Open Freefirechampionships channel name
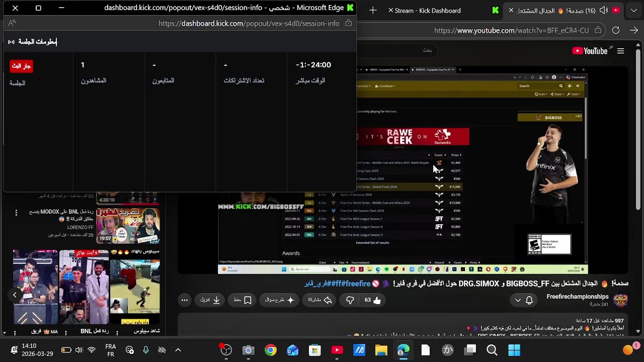This screenshot has height=362, width=644. (x=578, y=297)
